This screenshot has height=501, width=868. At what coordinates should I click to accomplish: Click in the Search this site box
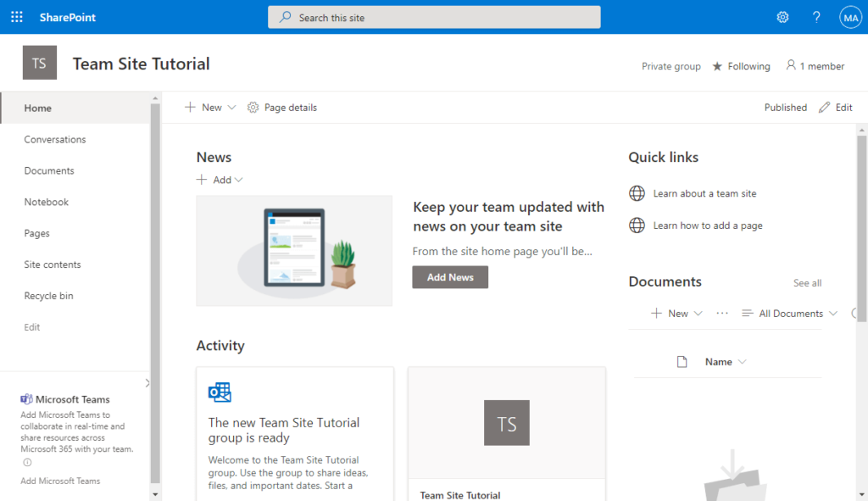pyautogui.click(x=434, y=17)
